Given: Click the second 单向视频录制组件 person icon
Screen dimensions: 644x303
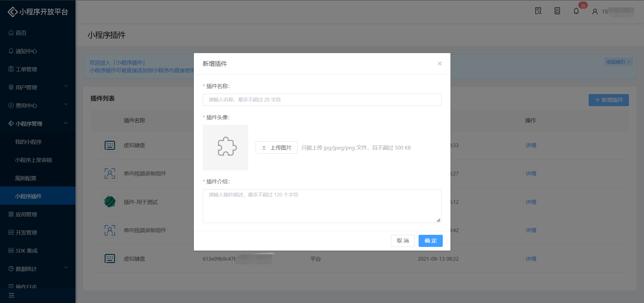Looking at the screenshot, I should [x=110, y=230].
